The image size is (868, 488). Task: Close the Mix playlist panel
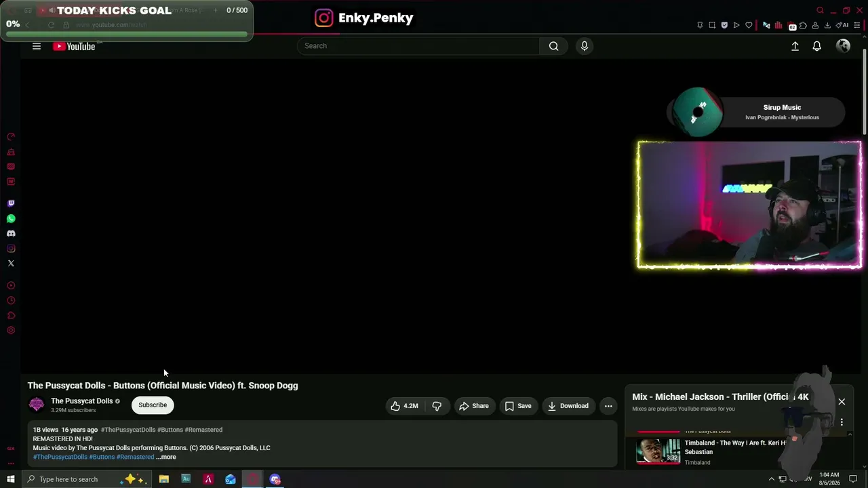[842, 402]
